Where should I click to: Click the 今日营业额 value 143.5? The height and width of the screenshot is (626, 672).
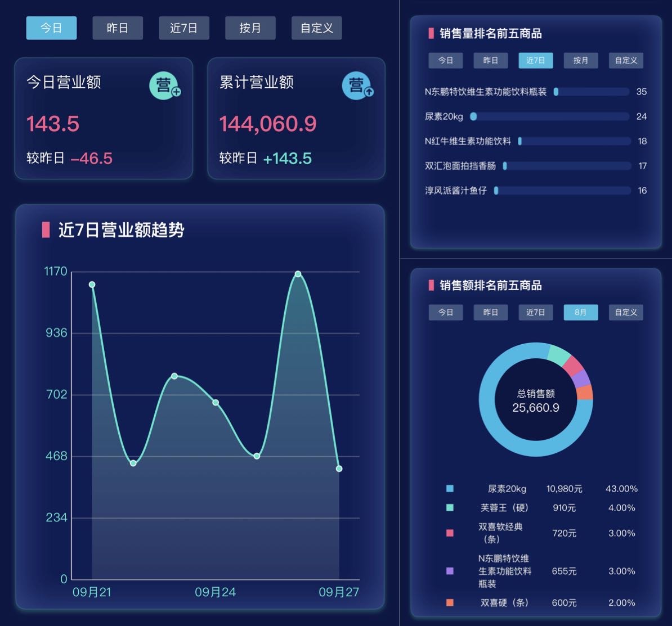53,124
